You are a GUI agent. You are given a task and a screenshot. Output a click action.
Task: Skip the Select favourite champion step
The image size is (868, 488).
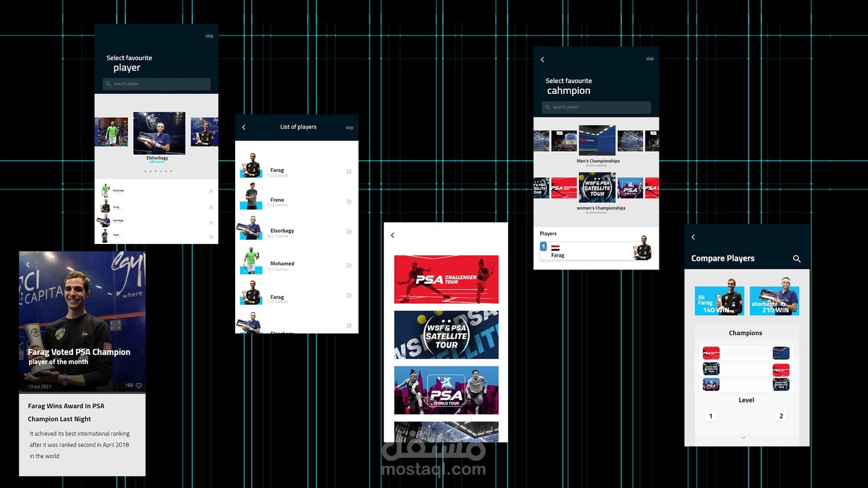[650, 58]
